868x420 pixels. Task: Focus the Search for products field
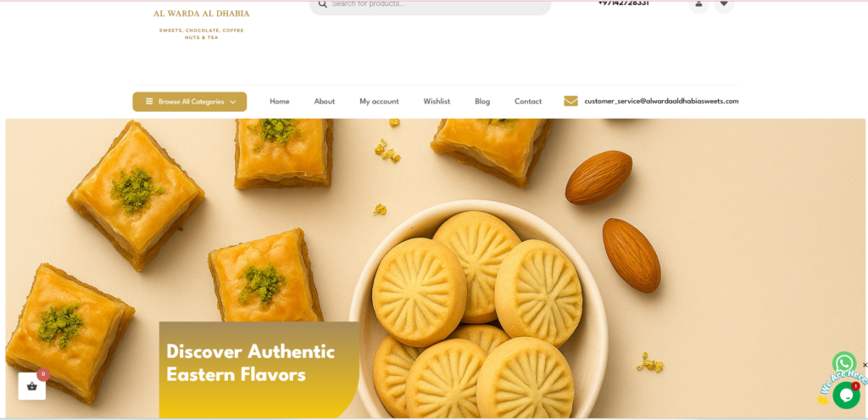click(x=430, y=6)
